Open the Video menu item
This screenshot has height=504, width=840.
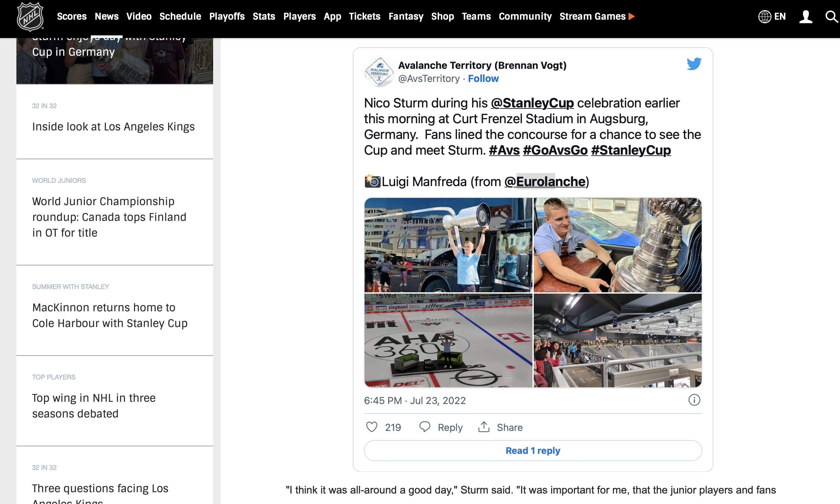(139, 16)
